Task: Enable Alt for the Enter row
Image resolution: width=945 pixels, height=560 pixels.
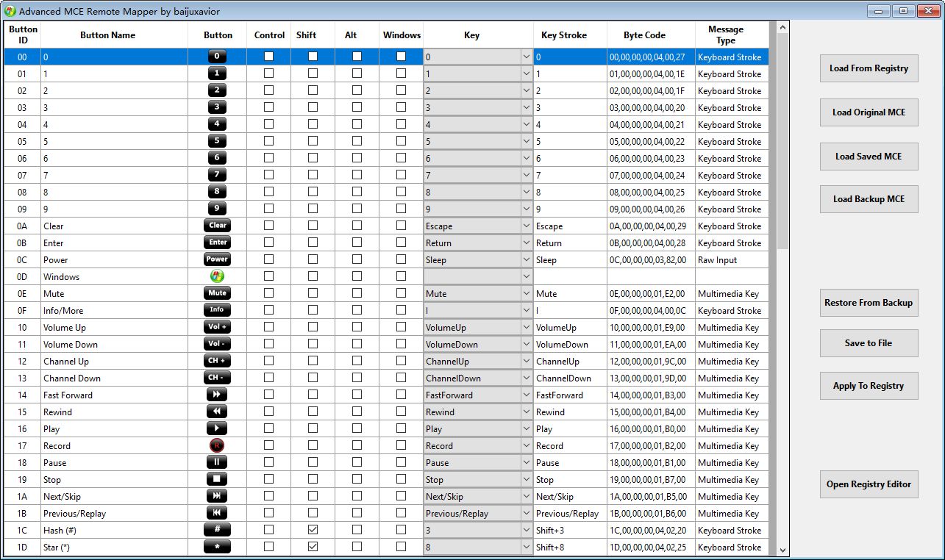Action: [357, 243]
